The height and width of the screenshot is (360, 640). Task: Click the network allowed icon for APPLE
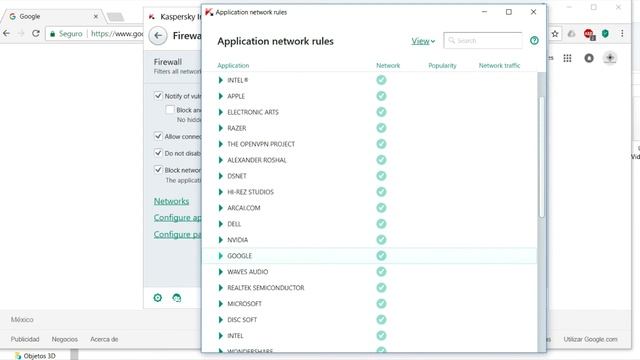point(381,96)
